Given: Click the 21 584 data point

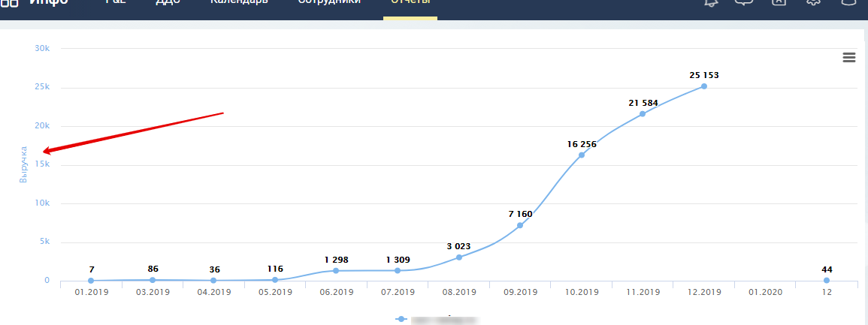Looking at the screenshot, I should (x=642, y=114).
